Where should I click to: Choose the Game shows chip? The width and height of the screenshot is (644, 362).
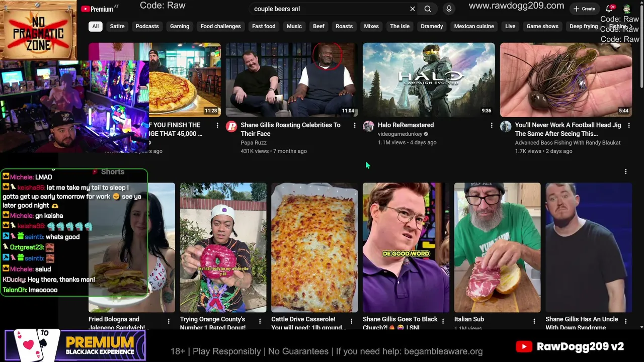542,26
